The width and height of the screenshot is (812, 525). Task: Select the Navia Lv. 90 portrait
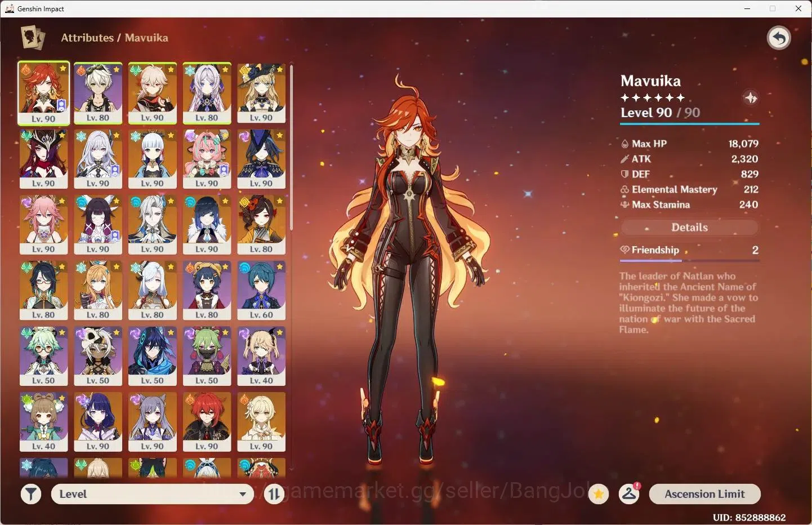point(261,93)
